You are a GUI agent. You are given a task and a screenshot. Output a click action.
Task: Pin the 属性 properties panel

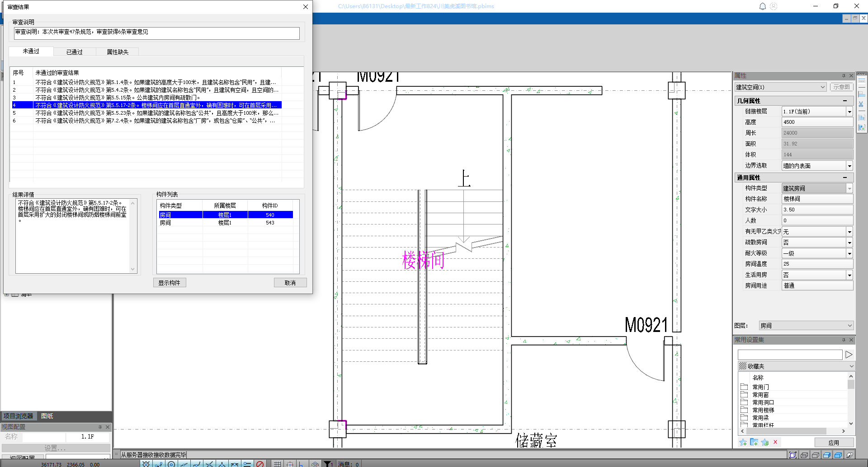point(844,76)
